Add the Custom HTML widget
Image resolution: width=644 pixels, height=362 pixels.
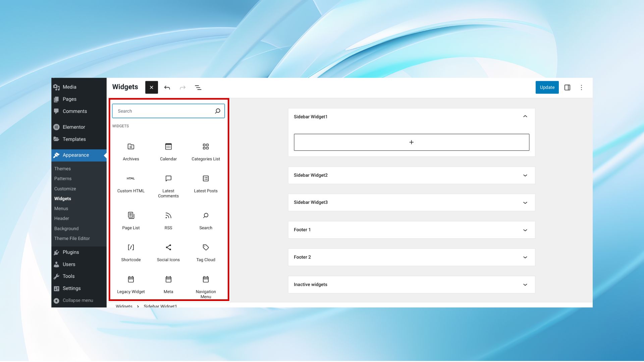[131, 184]
